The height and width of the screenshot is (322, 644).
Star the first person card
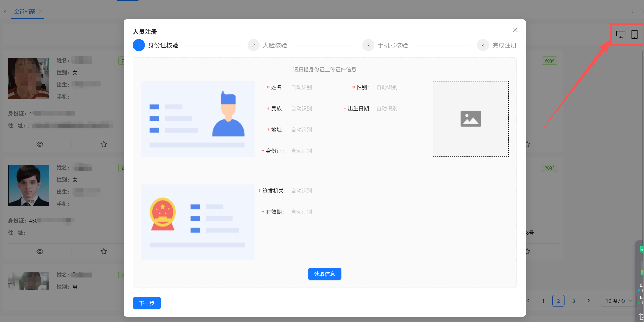click(x=104, y=144)
